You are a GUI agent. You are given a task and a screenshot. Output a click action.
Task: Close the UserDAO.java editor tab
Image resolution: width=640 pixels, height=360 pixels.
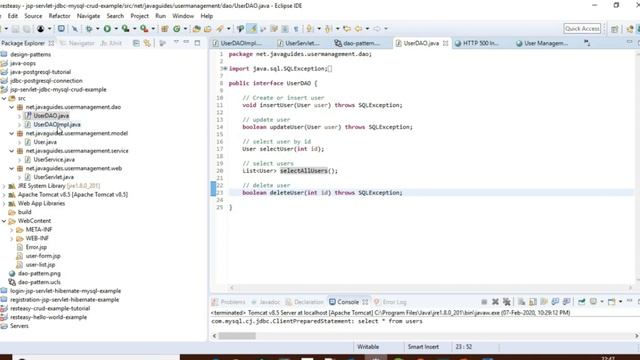click(x=446, y=43)
